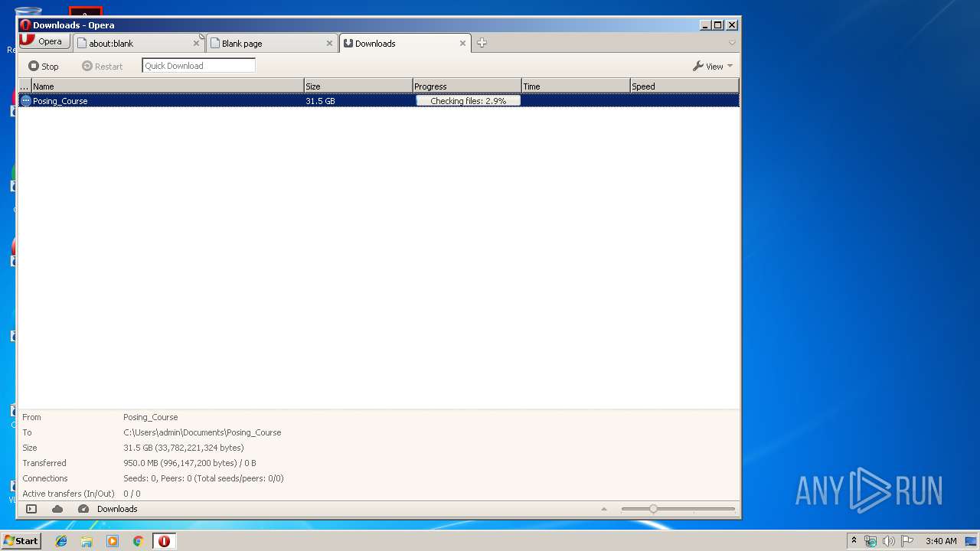The width and height of the screenshot is (980, 551).
Task: Focus the Quick Download input field
Action: pyautogui.click(x=198, y=66)
